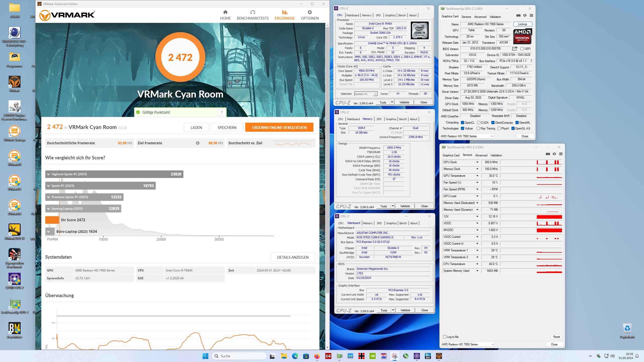This screenshot has width=644, height=362.
Task: Toggle the CUDA checkbox
Action: coord(478,123)
